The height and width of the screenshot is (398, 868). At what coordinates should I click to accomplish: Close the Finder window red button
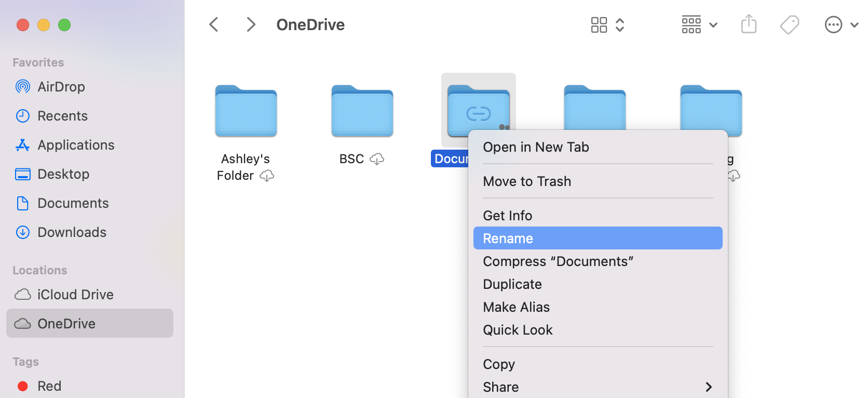click(23, 25)
